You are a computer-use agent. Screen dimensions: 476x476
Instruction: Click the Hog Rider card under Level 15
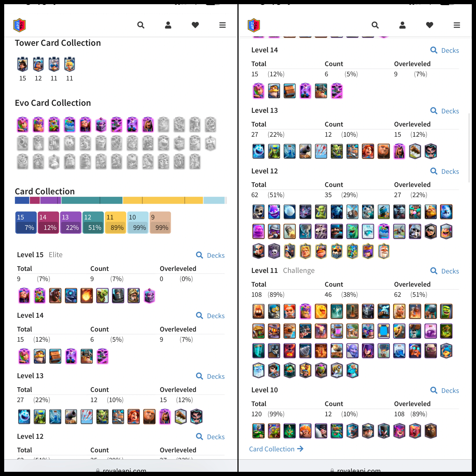point(55,296)
